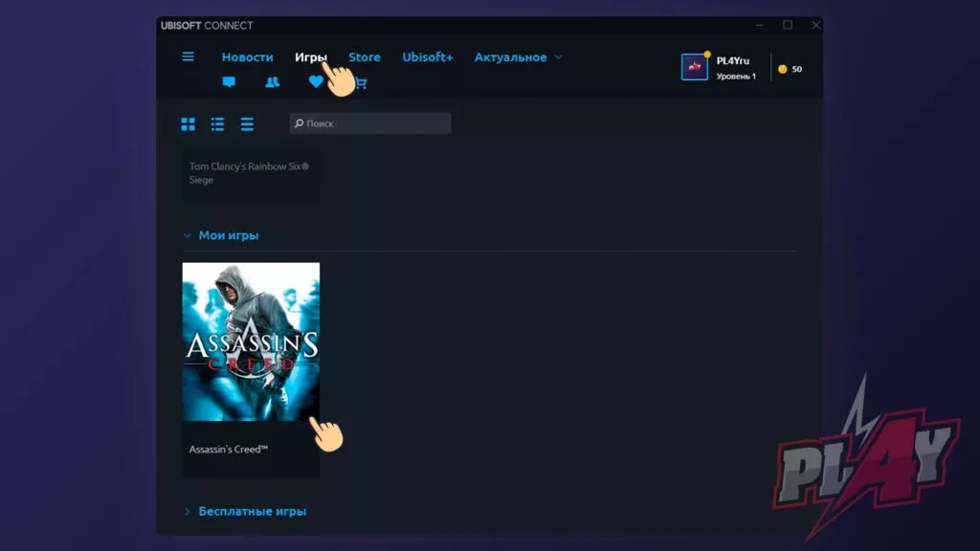Open the chat messages icon
980x551 pixels.
click(229, 82)
